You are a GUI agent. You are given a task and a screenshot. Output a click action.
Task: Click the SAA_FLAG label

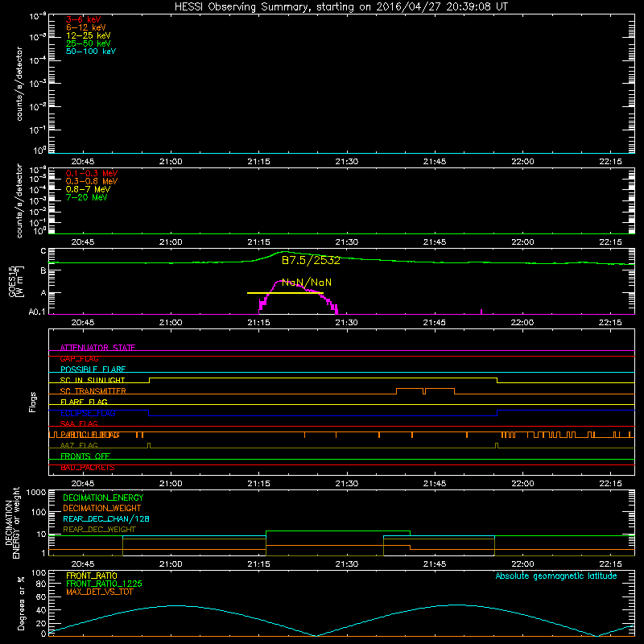tap(79, 423)
